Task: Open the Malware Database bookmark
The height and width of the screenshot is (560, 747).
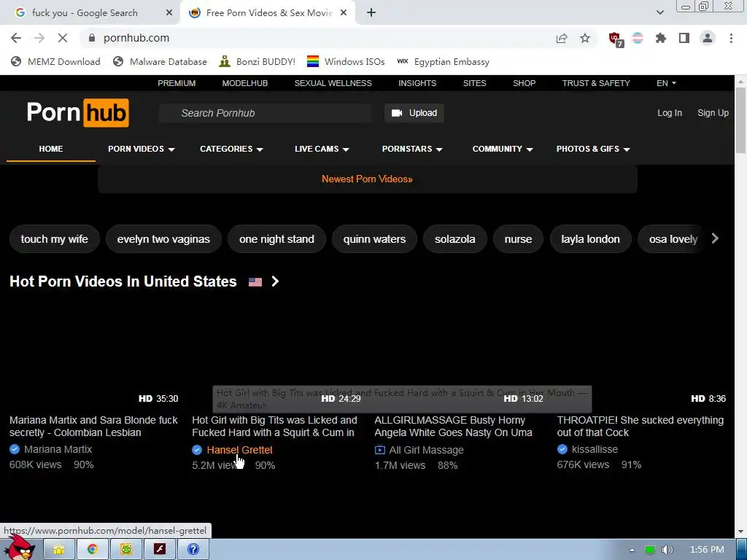Action: [160, 61]
